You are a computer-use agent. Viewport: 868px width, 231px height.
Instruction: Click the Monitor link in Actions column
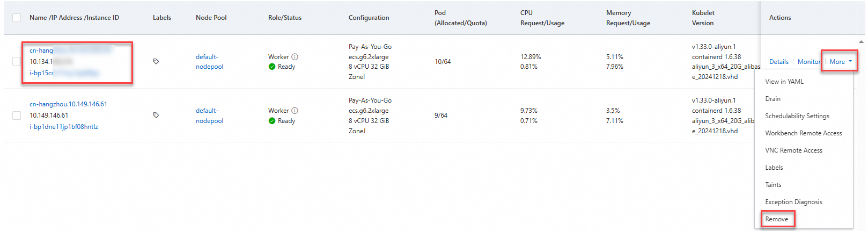click(809, 62)
